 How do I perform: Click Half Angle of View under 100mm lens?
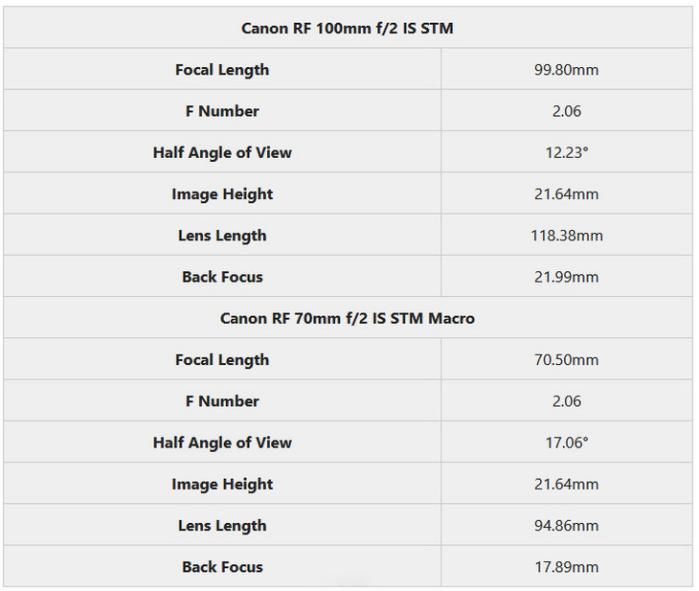pyautogui.click(x=222, y=153)
